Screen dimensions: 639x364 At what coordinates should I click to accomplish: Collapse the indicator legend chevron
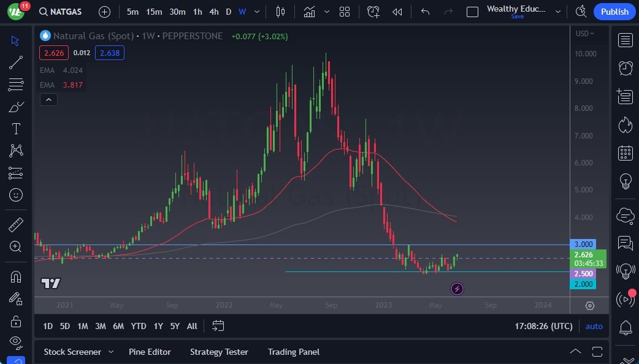(48, 99)
